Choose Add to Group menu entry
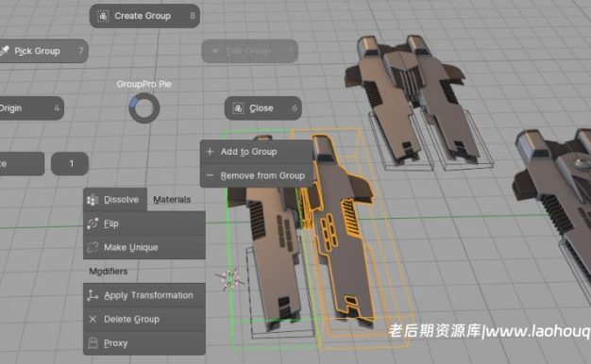 coord(257,152)
